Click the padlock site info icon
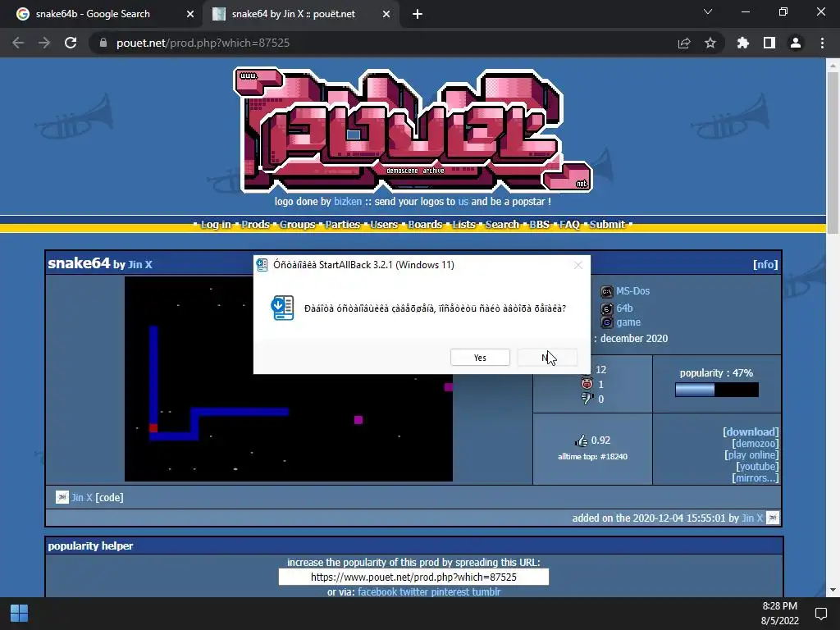 pos(103,43)
